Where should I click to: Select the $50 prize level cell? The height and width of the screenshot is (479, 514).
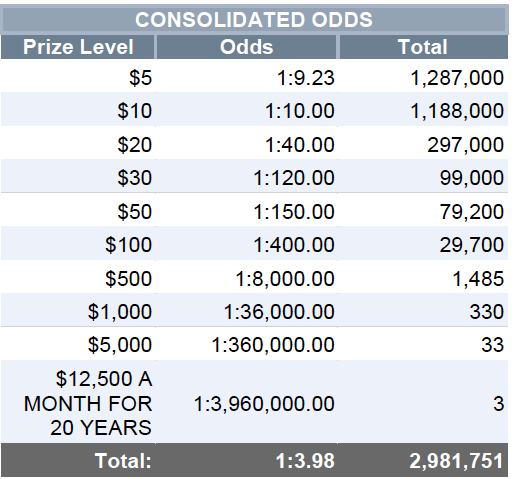point(78,211)
